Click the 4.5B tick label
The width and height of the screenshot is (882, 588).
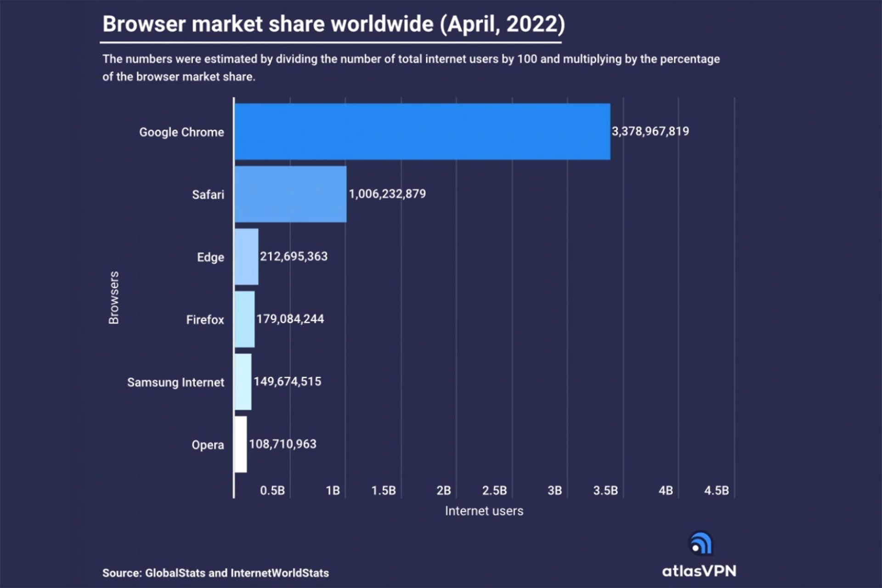(x=717, y=491)
